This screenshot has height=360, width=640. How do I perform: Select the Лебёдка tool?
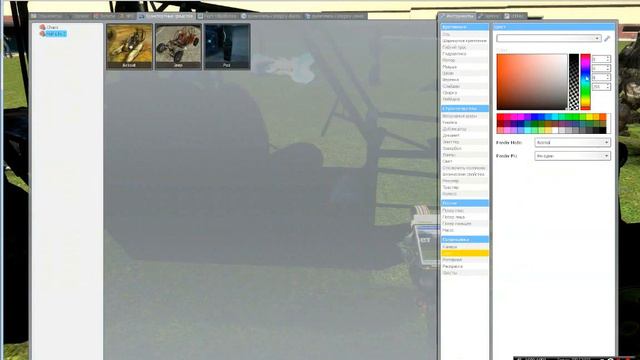click(464, 99)
